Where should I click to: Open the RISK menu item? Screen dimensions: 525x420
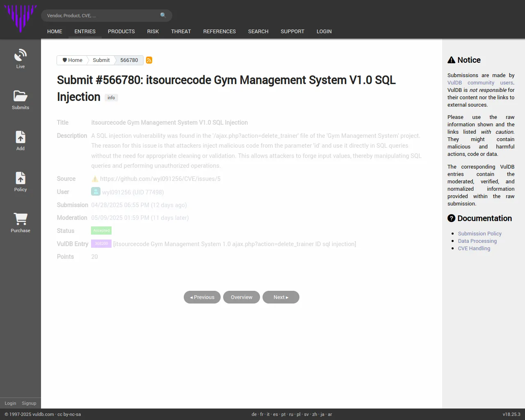click(x=153, y=32)
